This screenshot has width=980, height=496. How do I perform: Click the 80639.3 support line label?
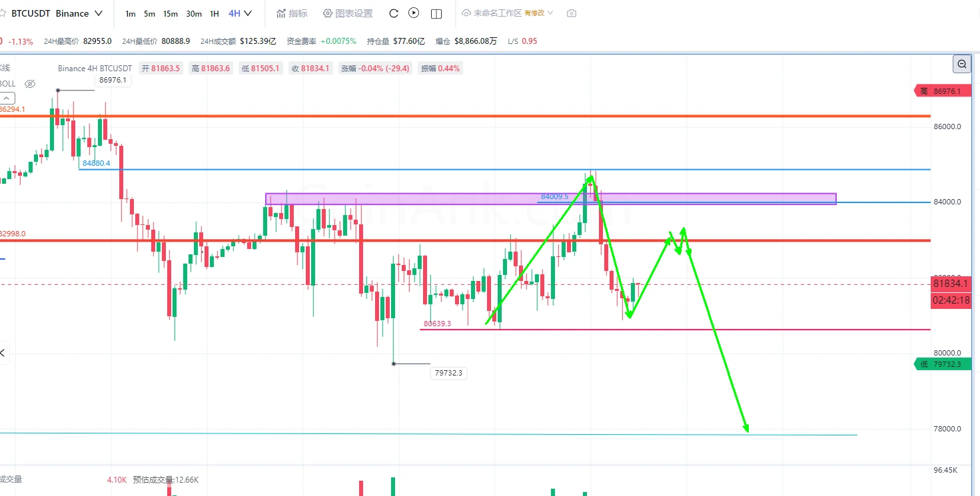tap(437, 324)
